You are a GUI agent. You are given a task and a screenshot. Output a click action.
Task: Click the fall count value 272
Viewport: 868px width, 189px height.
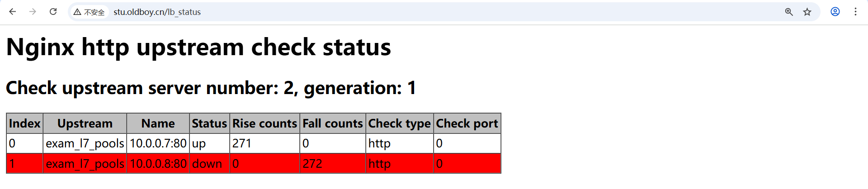[312, 164]
